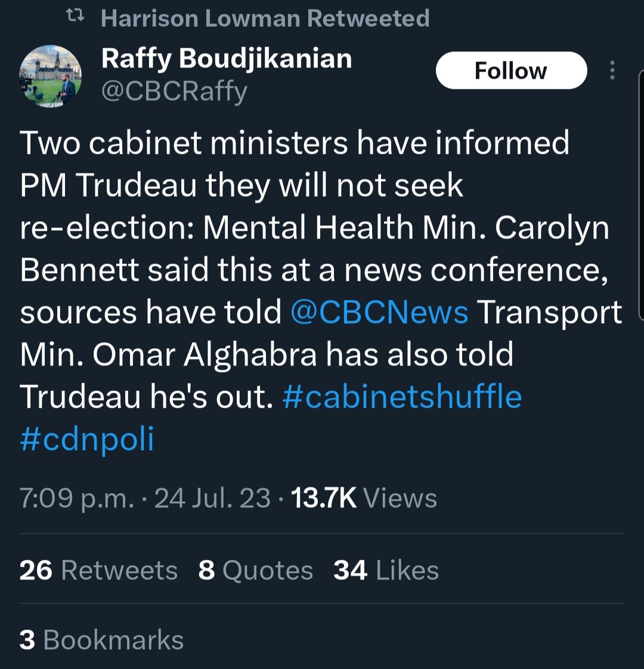Open 'Harrison Lowman Retweeted' link
The height and width of the screenshot is (669, 644).
point(265,18)
